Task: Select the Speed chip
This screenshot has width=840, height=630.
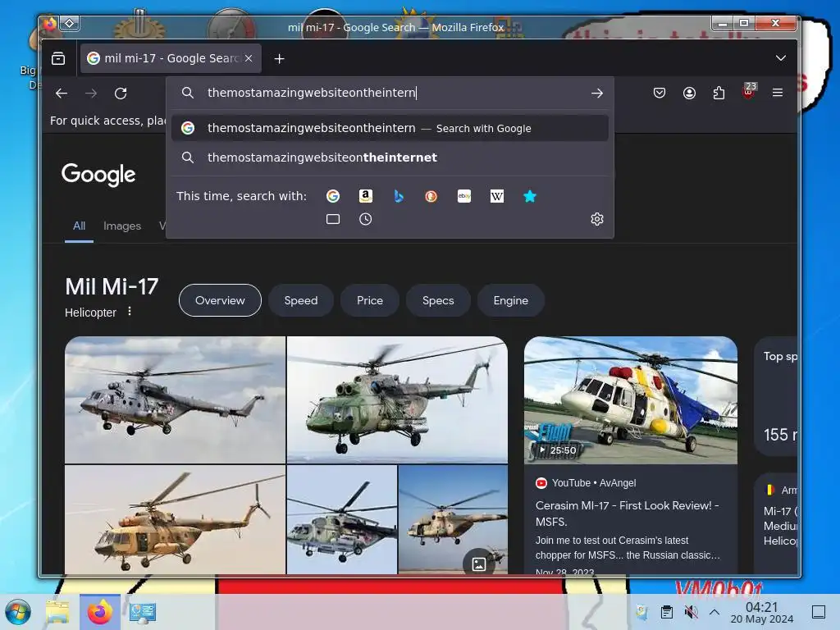Action: point(301,300)
